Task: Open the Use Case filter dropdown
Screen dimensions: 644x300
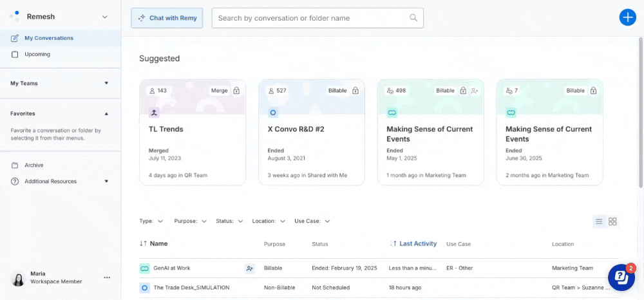Action: pyautogui.click(x=312, y=221)
